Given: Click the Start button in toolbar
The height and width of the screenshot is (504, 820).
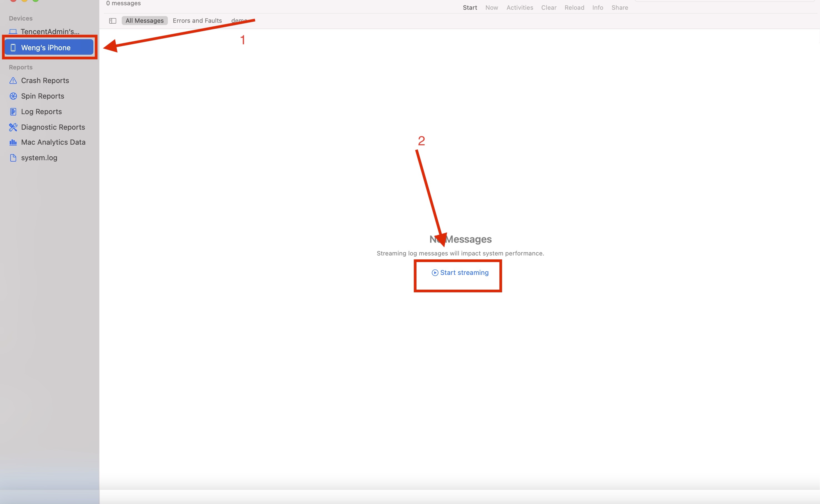Looking at the screenshot, I should tap(470, 7).
